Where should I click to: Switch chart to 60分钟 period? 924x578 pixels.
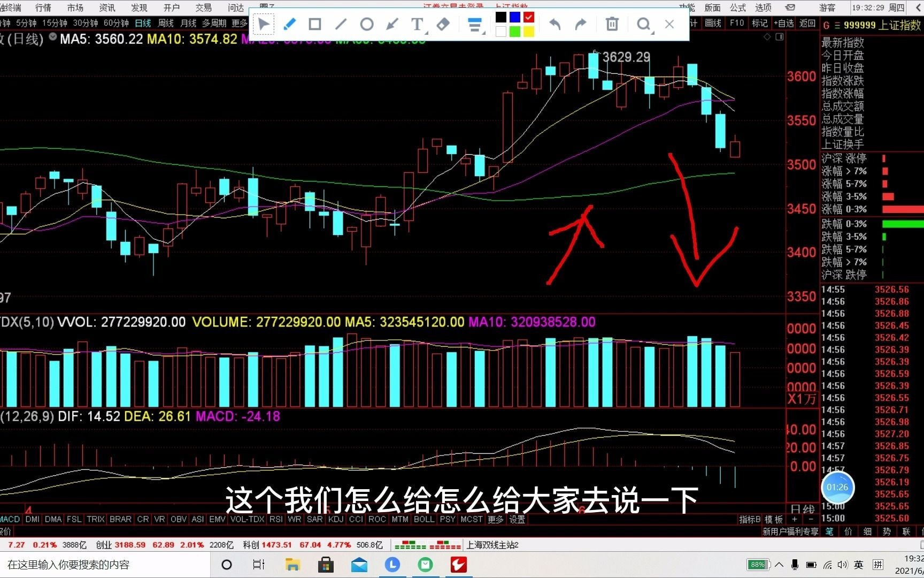click(117, 23)
